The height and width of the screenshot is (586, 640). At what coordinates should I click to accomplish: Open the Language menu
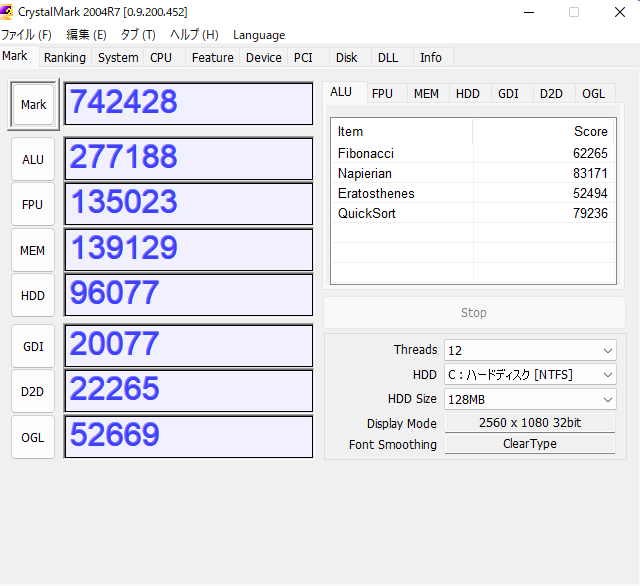click(259, 35)
